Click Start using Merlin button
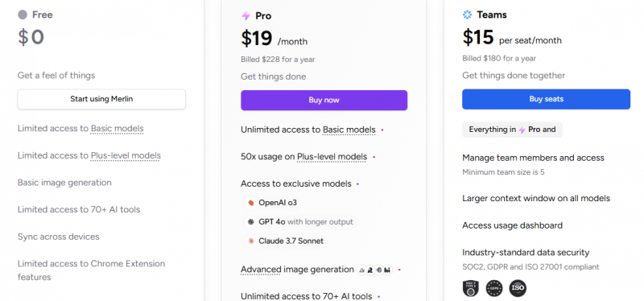Viewport: 644px width, 301px height. [101, 99]
